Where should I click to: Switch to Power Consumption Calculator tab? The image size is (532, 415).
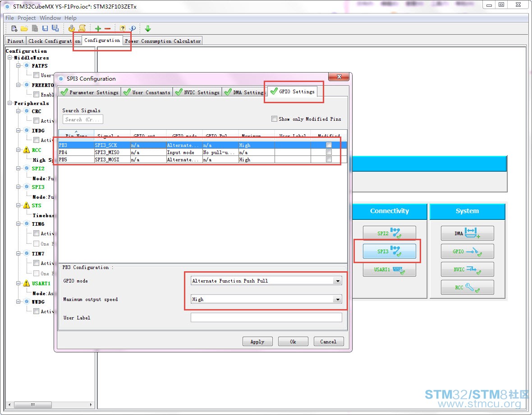click(x=163, y=41)
